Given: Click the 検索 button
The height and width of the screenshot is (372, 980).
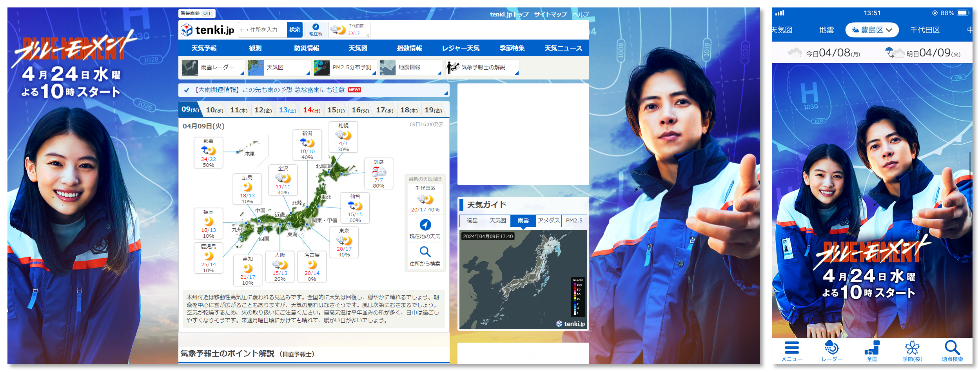Looking at the screenshot, I should [x=295, y=30].
